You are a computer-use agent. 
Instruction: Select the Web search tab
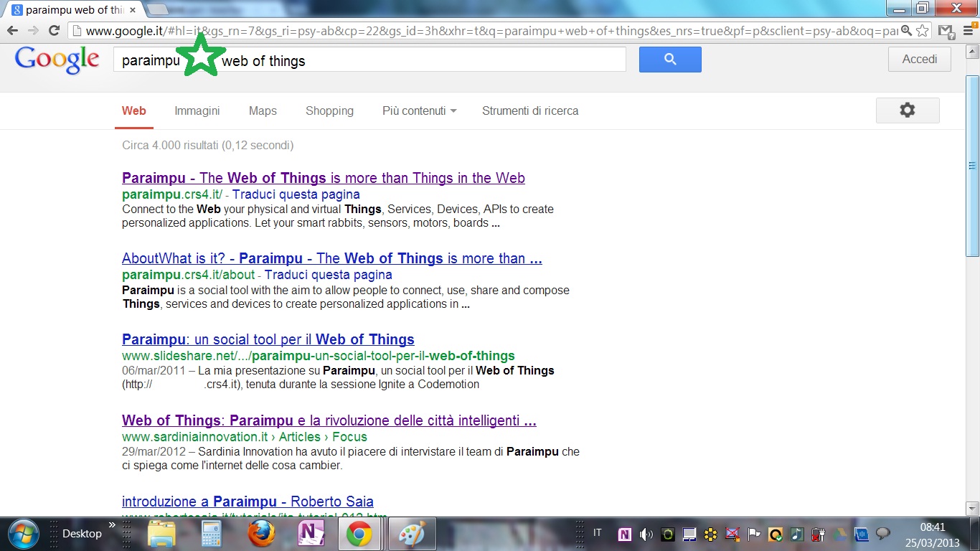[x=133, y=110]
